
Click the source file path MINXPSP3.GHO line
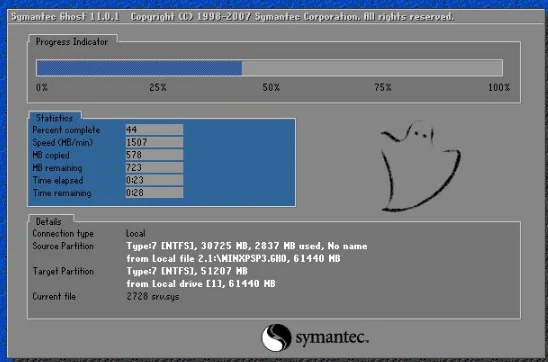(x=233, y=259)
